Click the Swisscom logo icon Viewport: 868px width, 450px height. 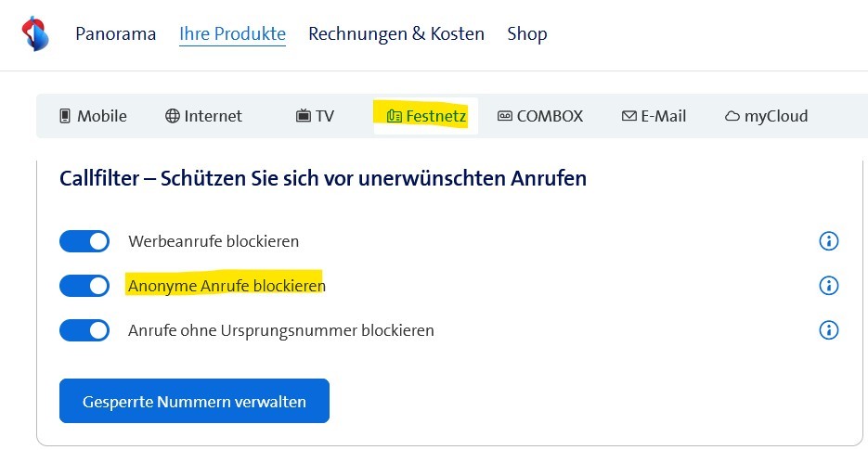(x=34, y=34)
